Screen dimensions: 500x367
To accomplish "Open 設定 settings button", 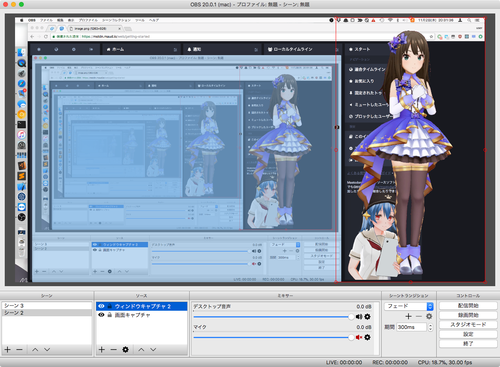I will [468, 334].
